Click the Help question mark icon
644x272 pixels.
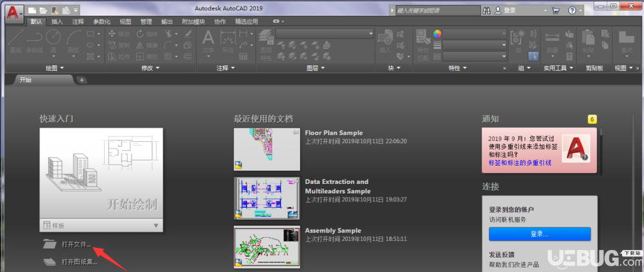(x=572, y=10)
